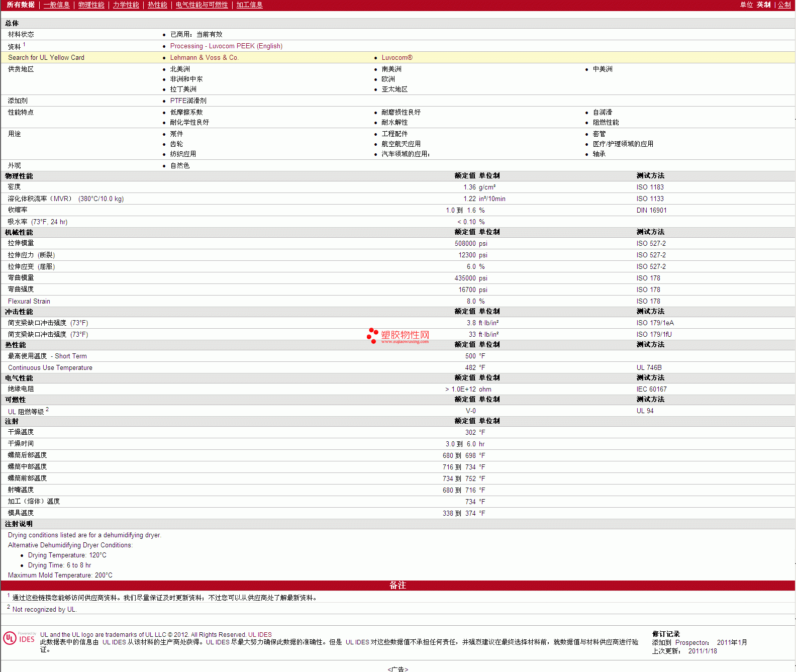The image size is (796, 672).
Task: Click the Lehmann & Voss & Co. link
Action: [204, 58]
